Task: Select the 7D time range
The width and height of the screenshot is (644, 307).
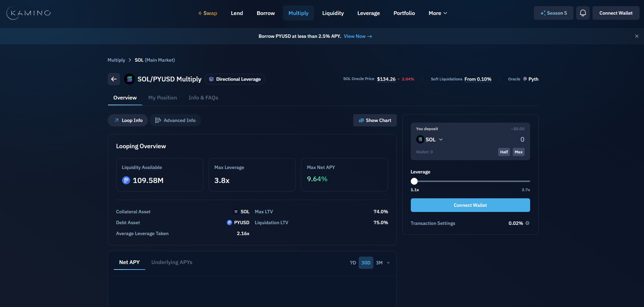Action: 353,263
